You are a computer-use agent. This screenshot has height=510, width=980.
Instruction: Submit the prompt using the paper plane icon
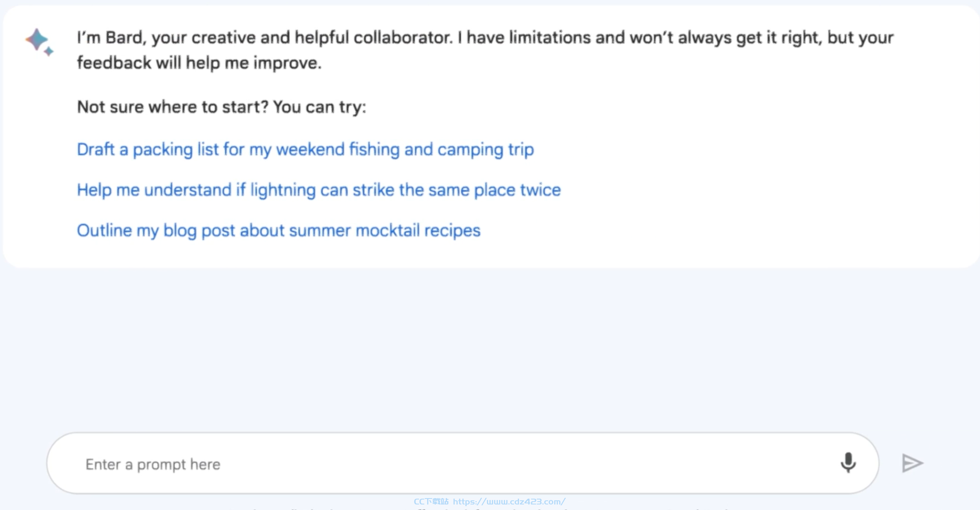[x=912, y=463]
